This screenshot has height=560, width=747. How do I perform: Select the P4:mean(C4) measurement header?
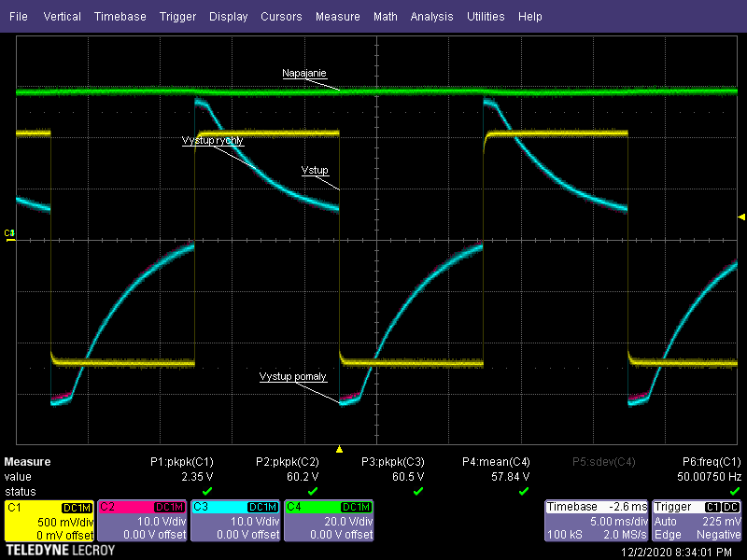496,462
